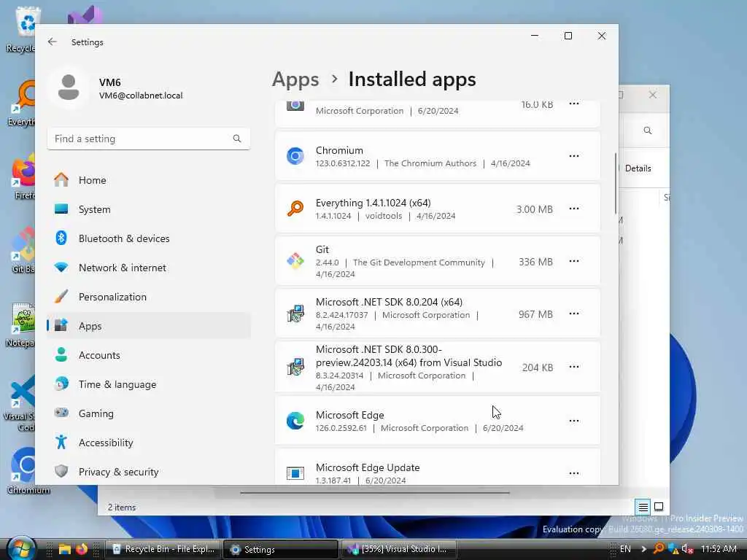747x560 pixels.
Task: Click the search magnifier in Find a setting
Action: (x=237, y=139)
